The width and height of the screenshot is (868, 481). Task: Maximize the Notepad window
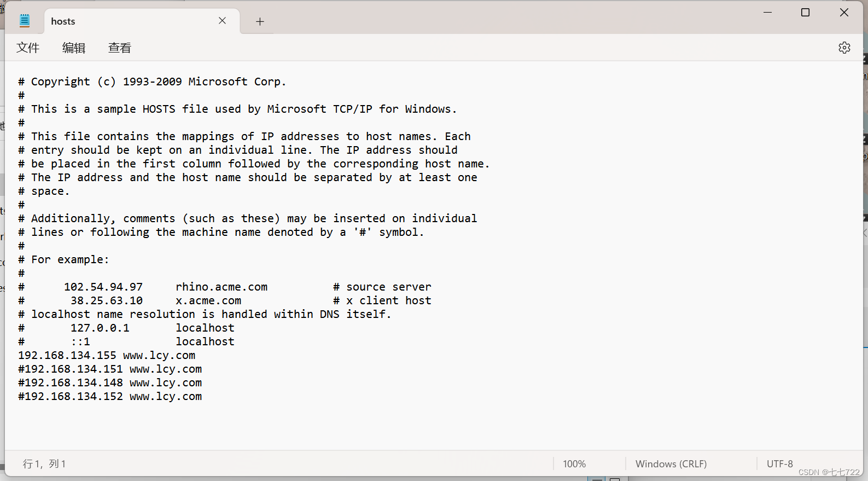tap(805, 12)
